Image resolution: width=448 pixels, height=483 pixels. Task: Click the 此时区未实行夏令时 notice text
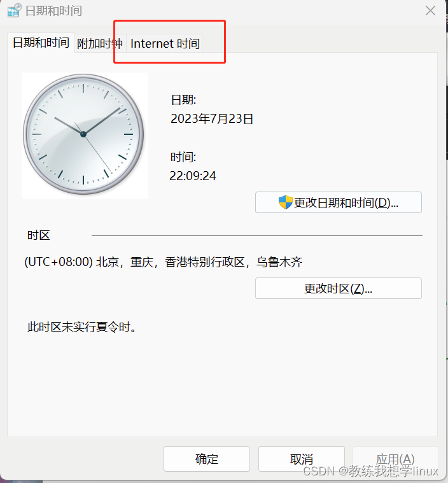point(82,327)
